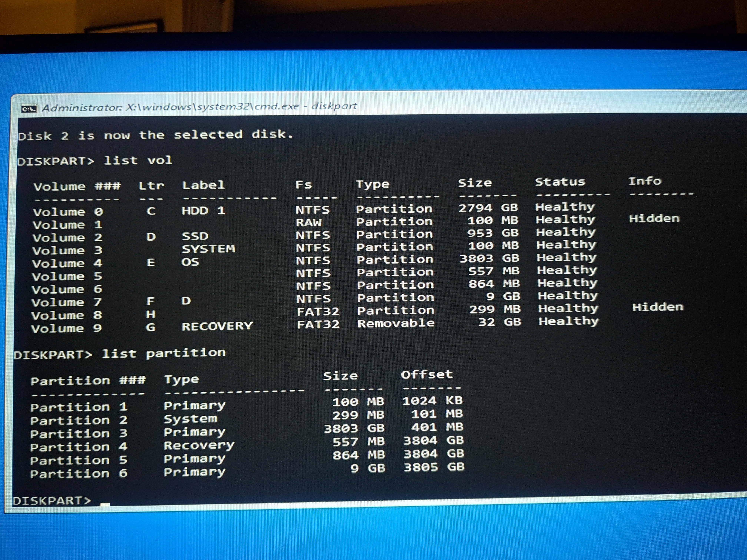Click the 'Volume ###' column header
The height and width of the screenshot is (560, 747).
pos(77,186)
